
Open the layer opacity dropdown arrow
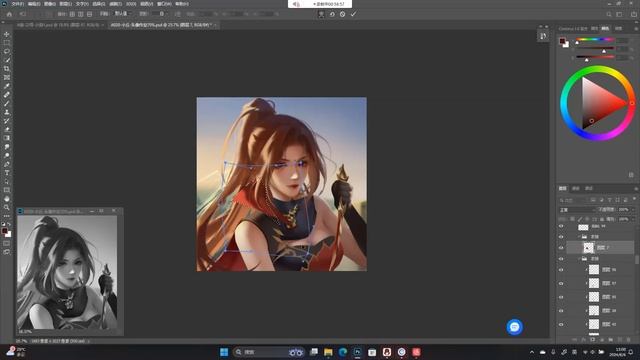pos(633,209)
